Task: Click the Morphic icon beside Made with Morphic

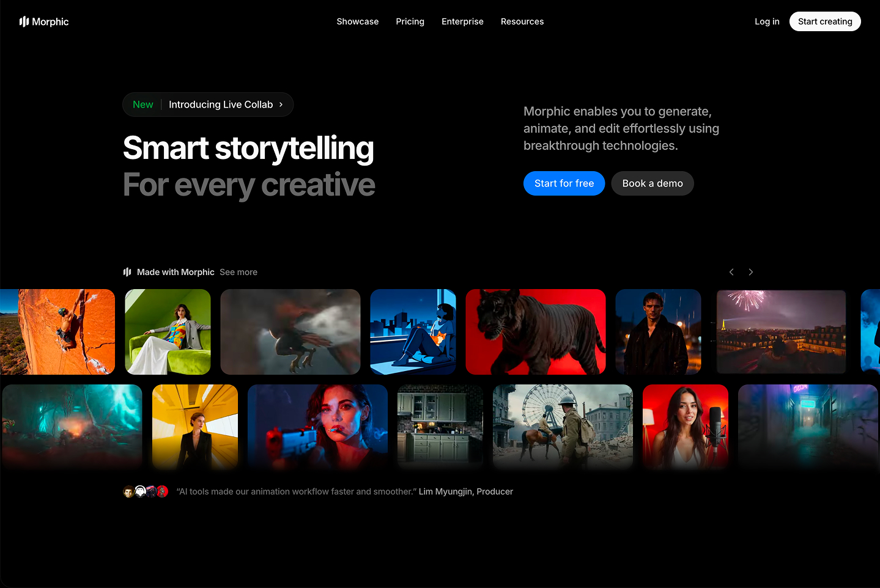Action: tap(127, 272)
